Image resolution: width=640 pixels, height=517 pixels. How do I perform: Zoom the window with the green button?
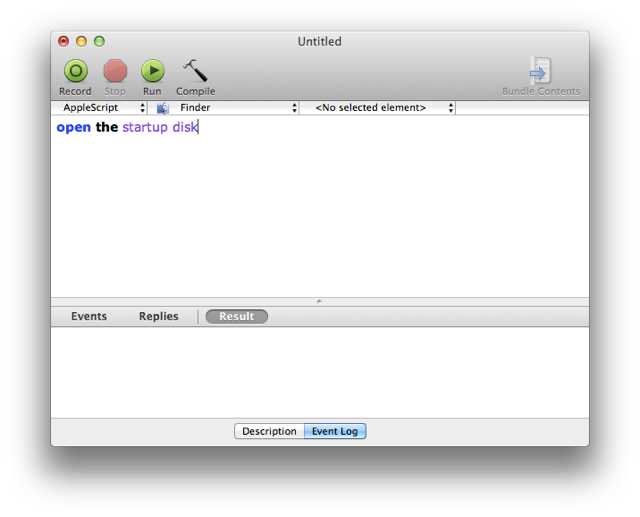click(x=99, y=41)
